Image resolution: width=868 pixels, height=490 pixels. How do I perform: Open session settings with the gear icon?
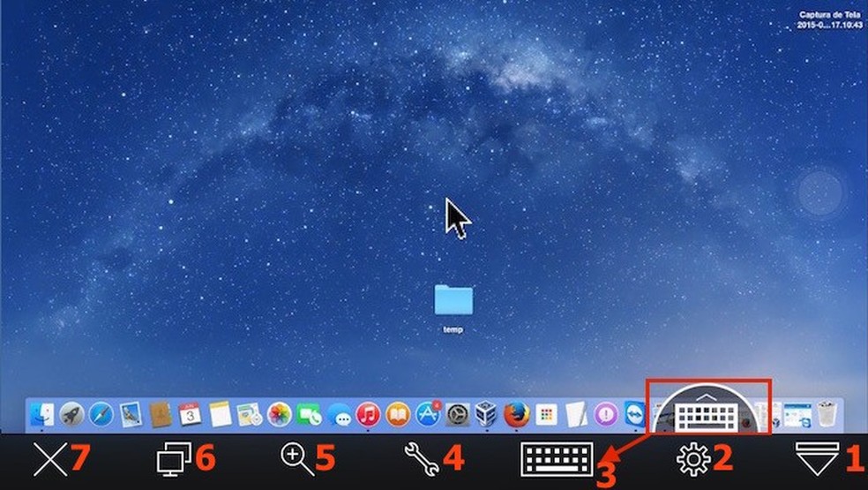click(693, 459)
